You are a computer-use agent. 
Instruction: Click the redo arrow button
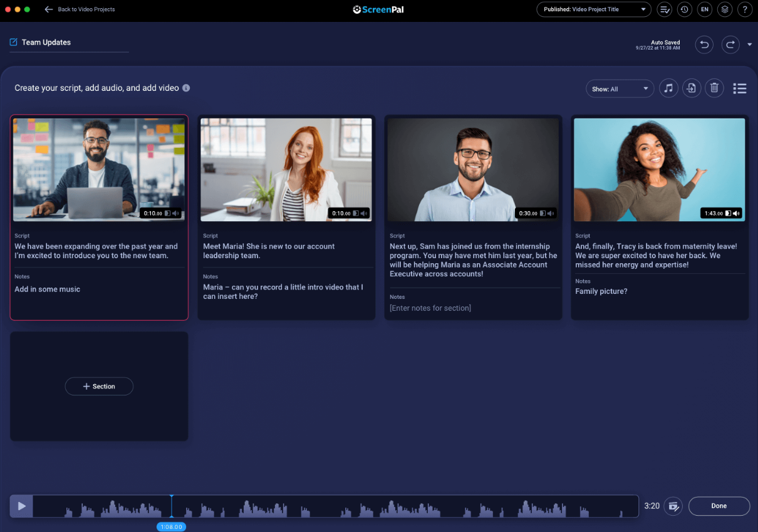tap(730, 44)
